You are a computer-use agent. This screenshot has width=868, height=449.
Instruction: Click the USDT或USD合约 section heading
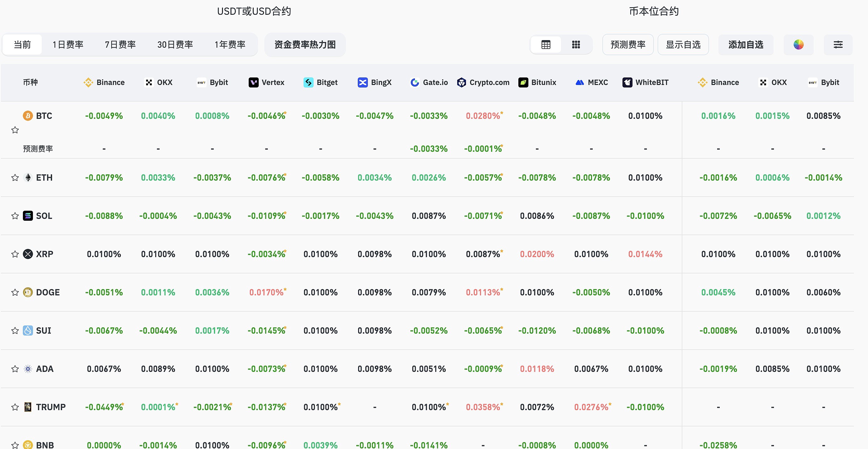[254, 11]
